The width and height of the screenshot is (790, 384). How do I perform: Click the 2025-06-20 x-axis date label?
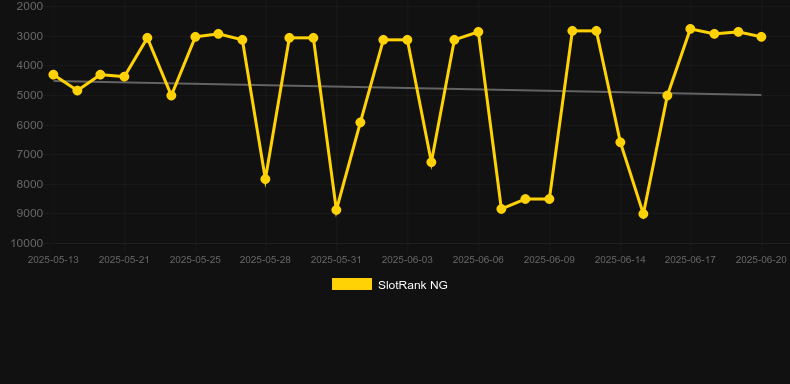(x=761, y=260)
